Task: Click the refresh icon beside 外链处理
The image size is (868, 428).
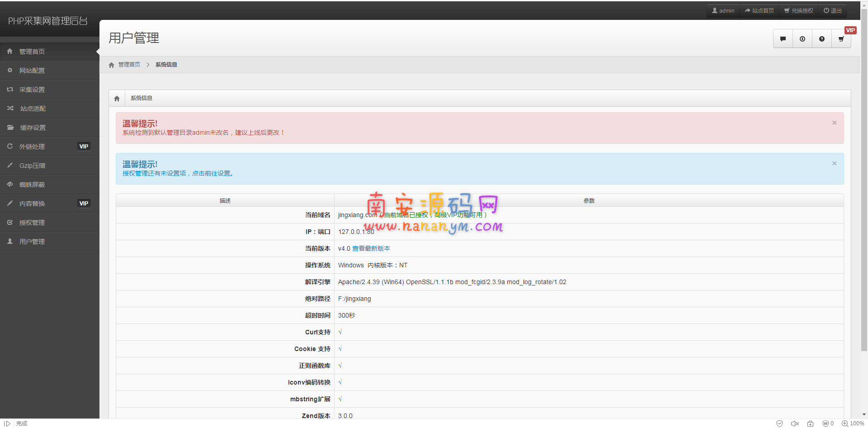Action: coord(10,146)
